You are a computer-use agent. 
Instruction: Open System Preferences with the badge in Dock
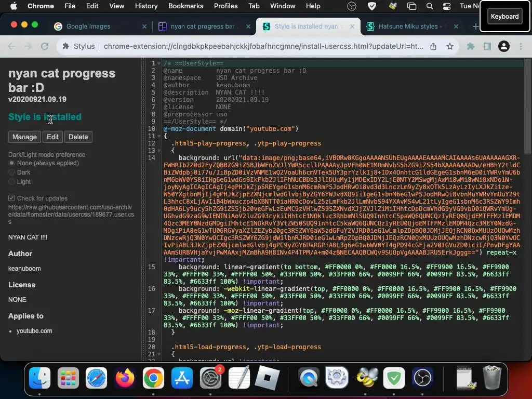point(211,378)
